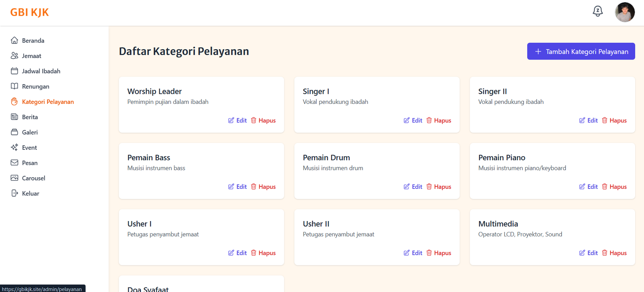Click the Keluar logout icon

[14, 193]
